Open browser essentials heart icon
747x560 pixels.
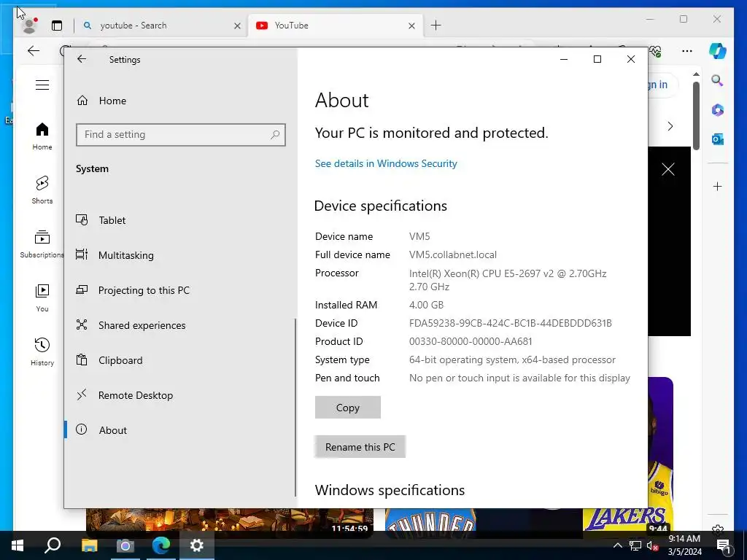tap(656, 51)
